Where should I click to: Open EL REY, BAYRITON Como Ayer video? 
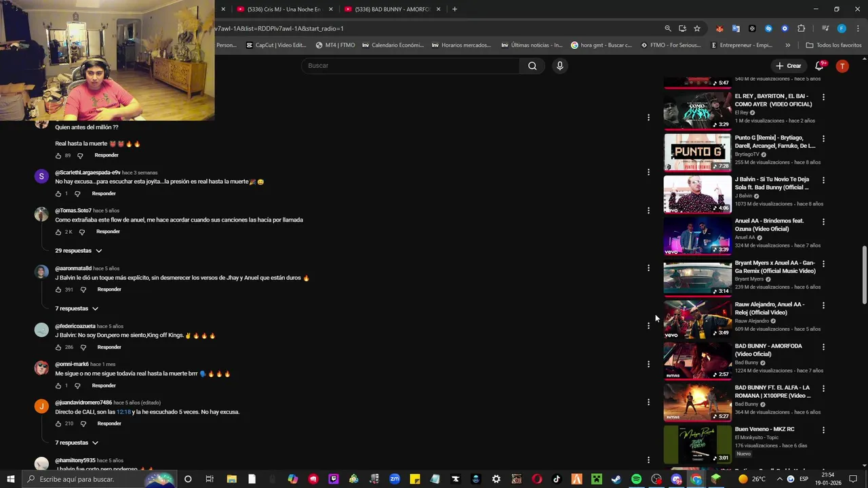coord(697,110)
